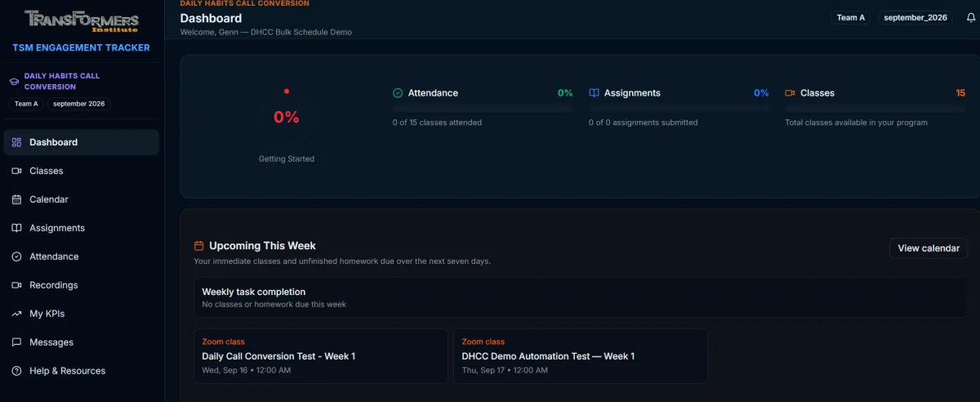
Task: Select the september_2026 badge in header
Action: pos(915,17)
